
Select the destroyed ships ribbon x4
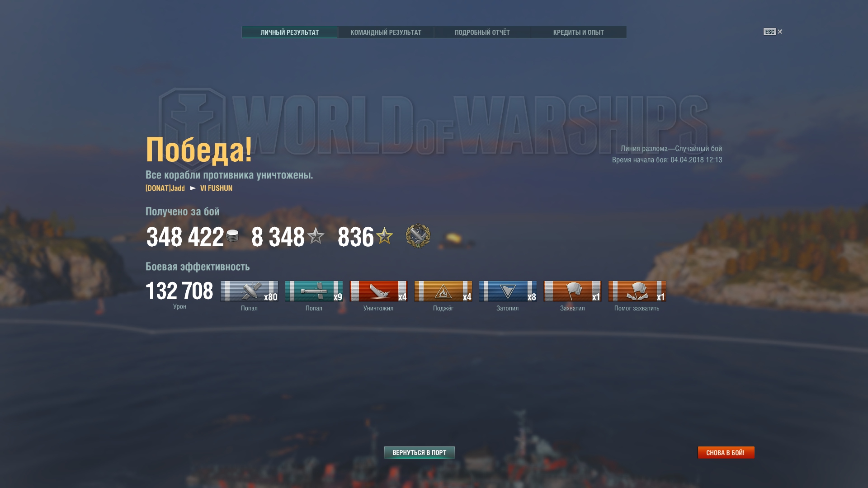click(x=378, y=291)
